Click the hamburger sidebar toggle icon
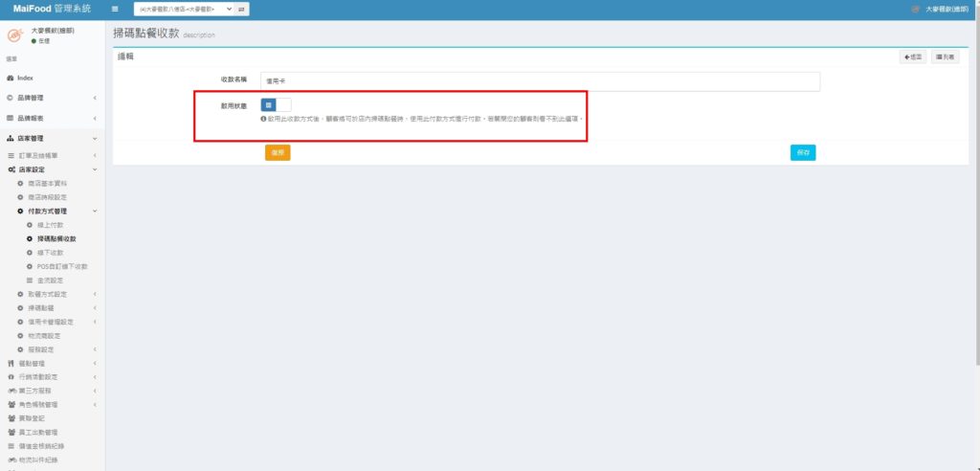This screenshot has width=980, height=471. click(116, 9)
